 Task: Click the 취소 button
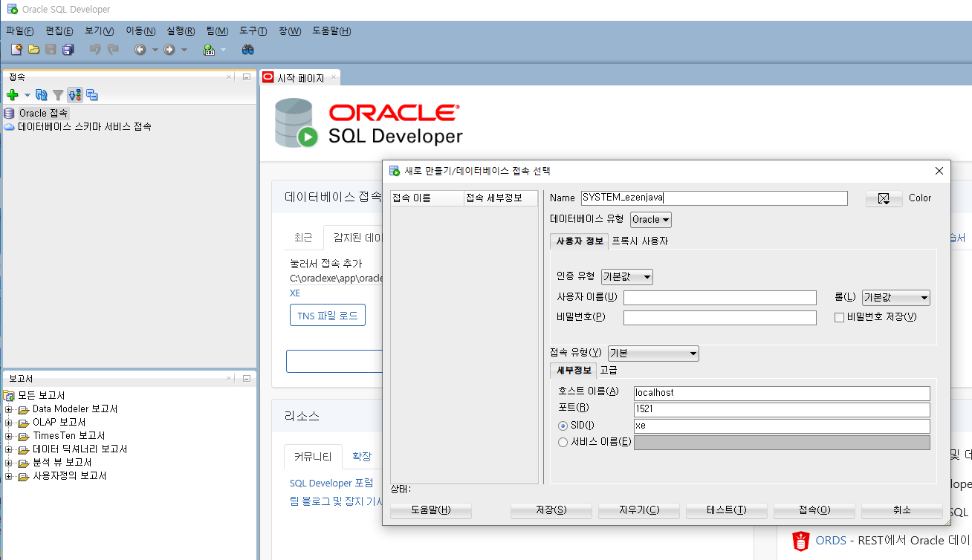(x=901, y=510)
